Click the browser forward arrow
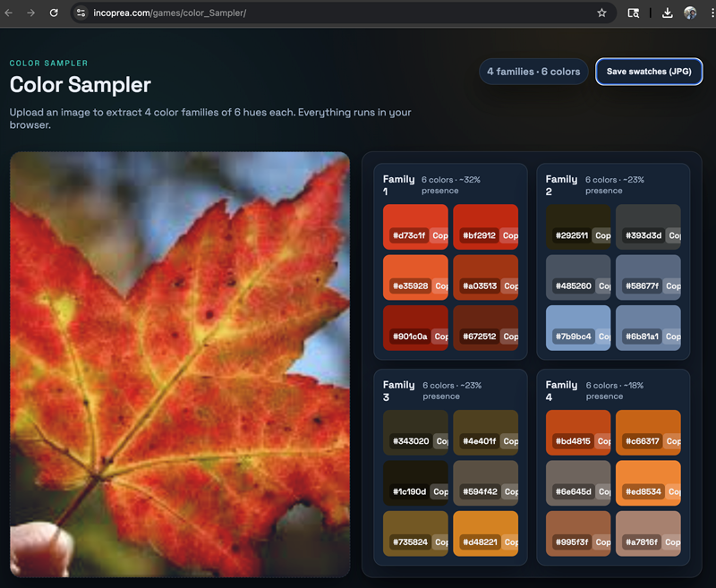The width and height of the screenshot is (716, 588). (31, 13)
